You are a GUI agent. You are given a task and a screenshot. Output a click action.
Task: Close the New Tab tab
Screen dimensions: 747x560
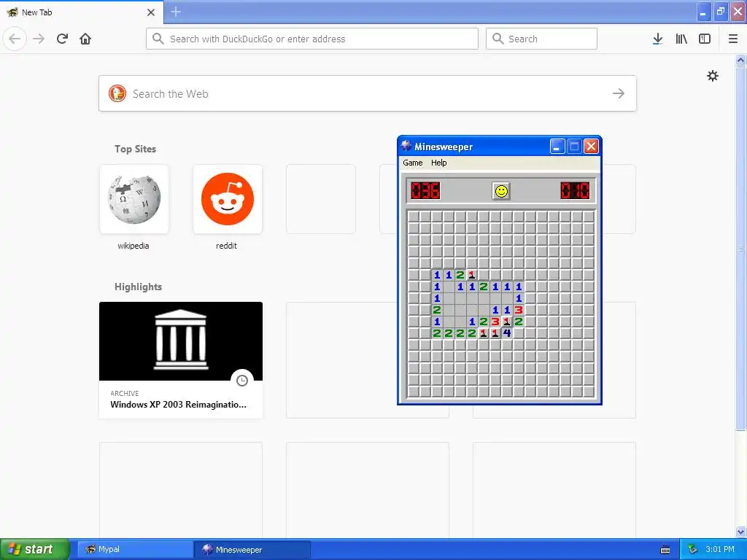(x=150, y=12)
